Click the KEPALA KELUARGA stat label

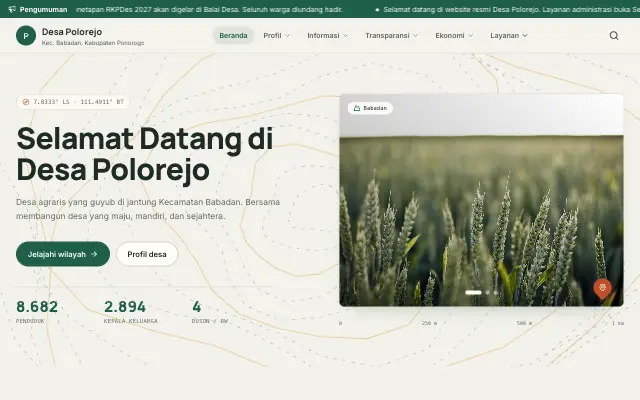pos(131,321)
